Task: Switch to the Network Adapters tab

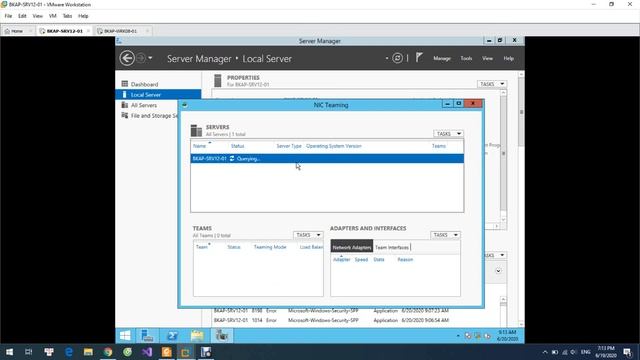Action: [352, 247]
